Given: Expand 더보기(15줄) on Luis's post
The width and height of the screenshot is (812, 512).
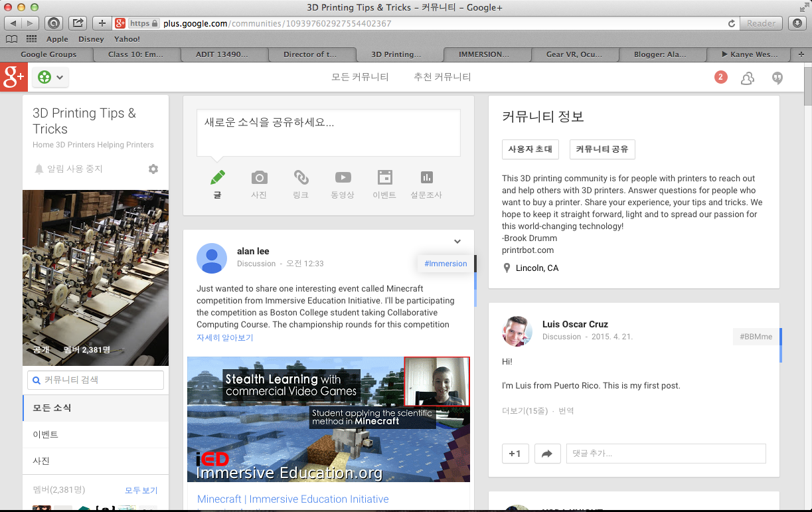Looking at the screenshot, I should click(525, 411).
